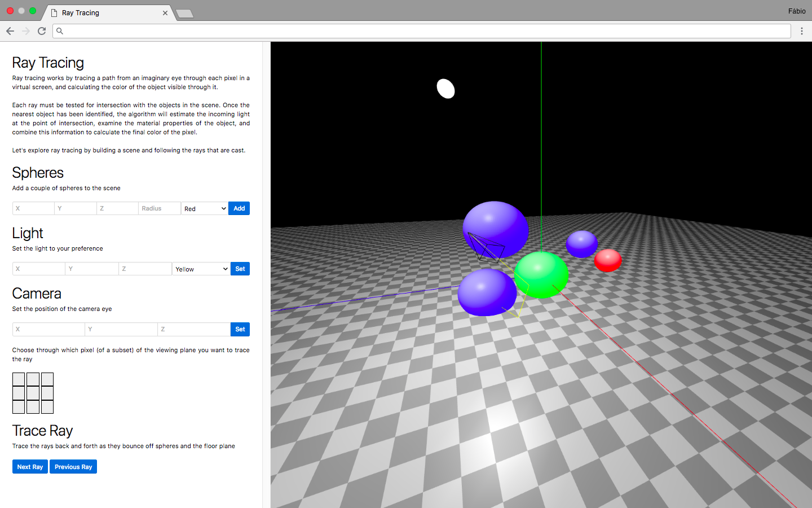
Task: Select the center pixel grid cell
Action: (33, 393)
